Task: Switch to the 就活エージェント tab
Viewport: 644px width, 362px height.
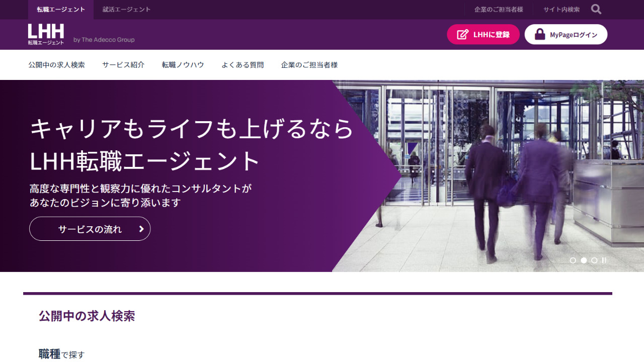Action: tap(126, 10)
